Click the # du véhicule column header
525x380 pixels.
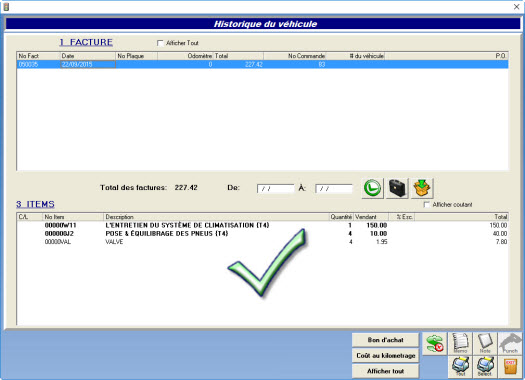355,56
